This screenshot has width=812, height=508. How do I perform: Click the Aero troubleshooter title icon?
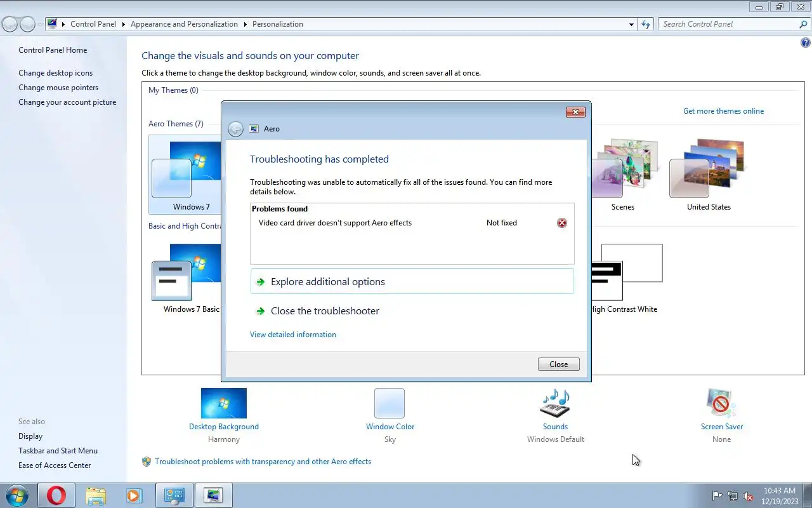pyautogui.click(x=254, y=129)
